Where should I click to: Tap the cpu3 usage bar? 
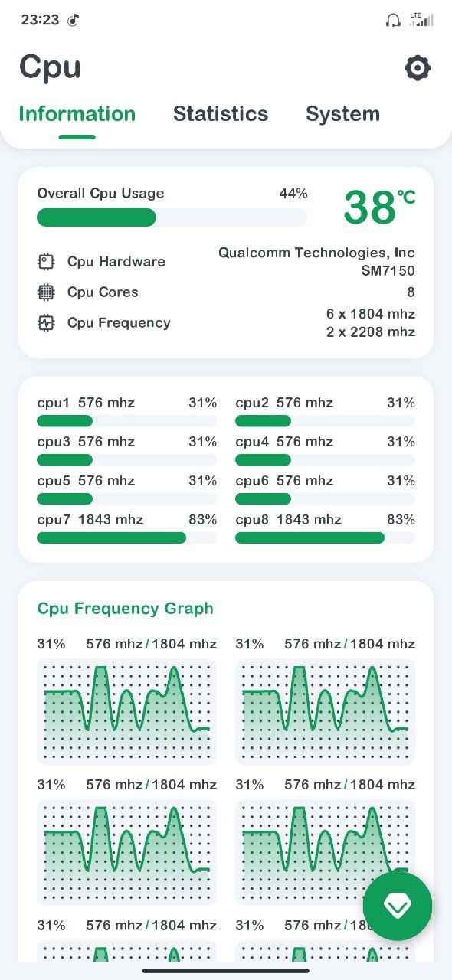tap(127, 460)
